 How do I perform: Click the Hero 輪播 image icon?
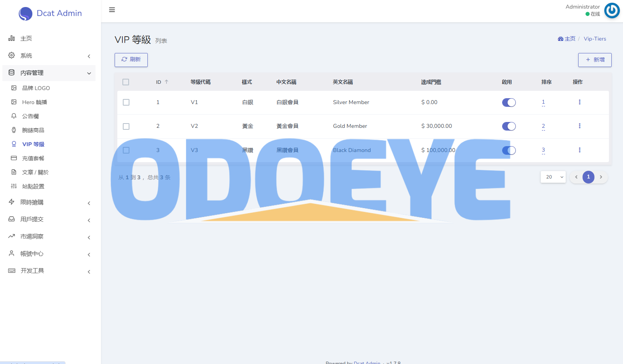coord(14,102)
